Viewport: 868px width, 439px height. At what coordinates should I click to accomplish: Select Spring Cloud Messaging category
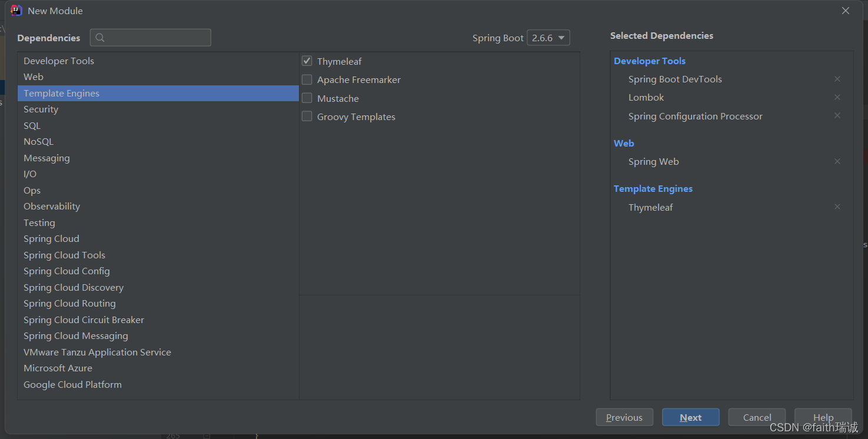tap(158, 336)
